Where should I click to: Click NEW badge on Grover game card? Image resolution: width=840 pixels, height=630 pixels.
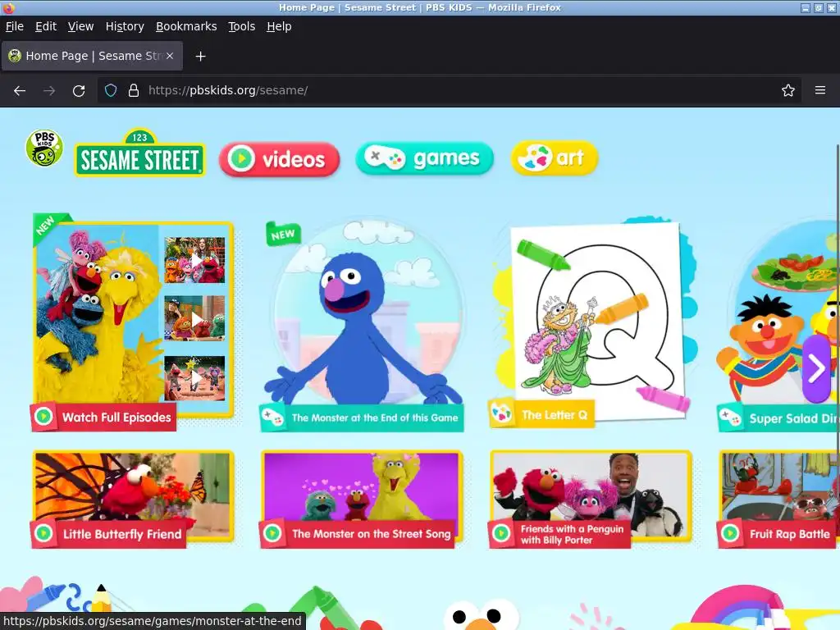click(283, 234)
